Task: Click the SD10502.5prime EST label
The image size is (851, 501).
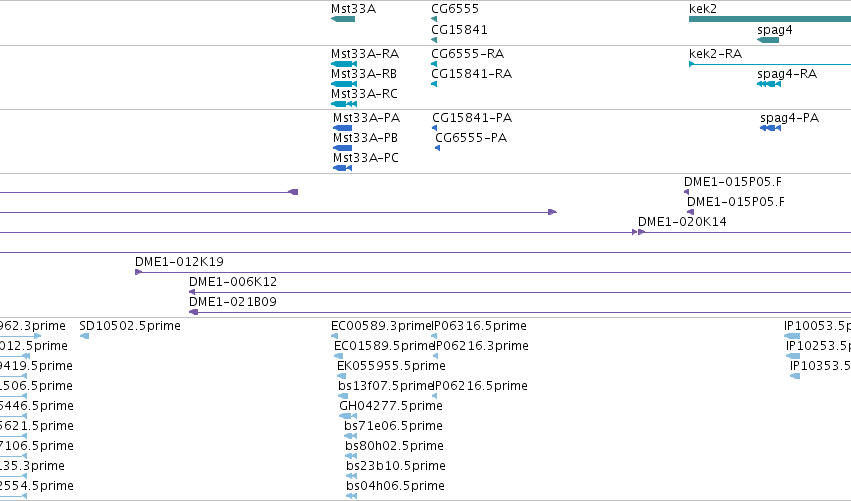Action: (x=130, y=326)
